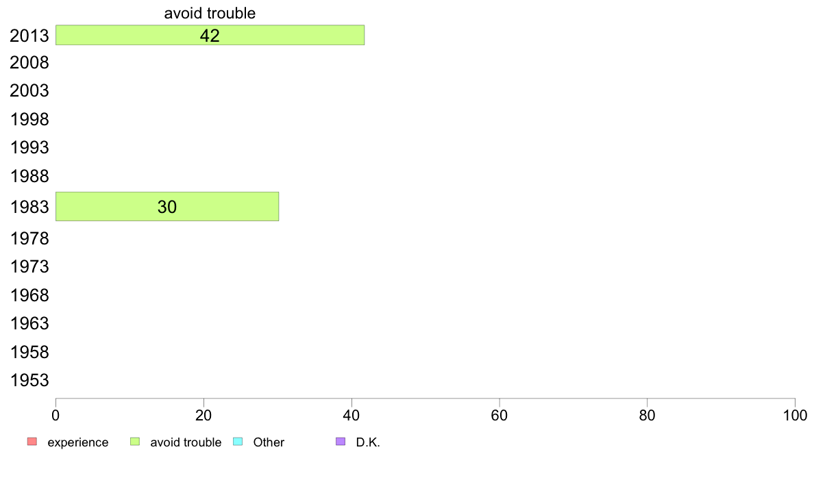Click the avoid trouble chart title
This screenshot has width=814, height=504.
(210, 13)
